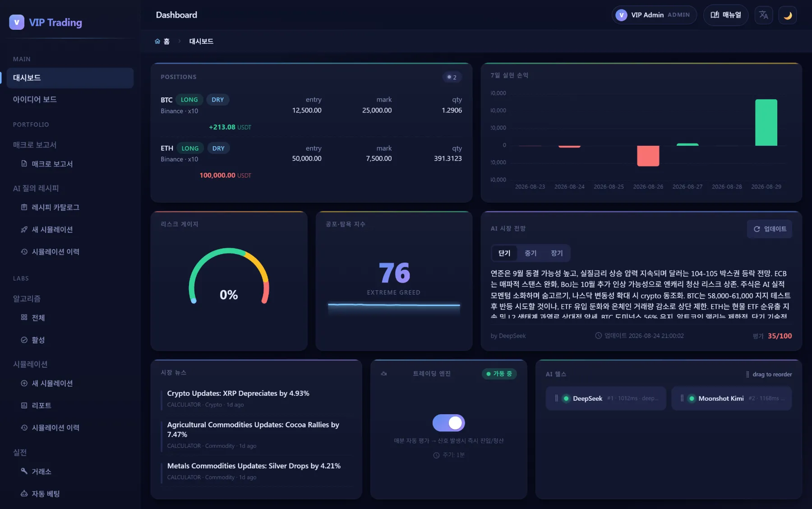Collapse the AI 질의 레시피 group
Viewport: 812px width, 509px height.
coord(36,188)
